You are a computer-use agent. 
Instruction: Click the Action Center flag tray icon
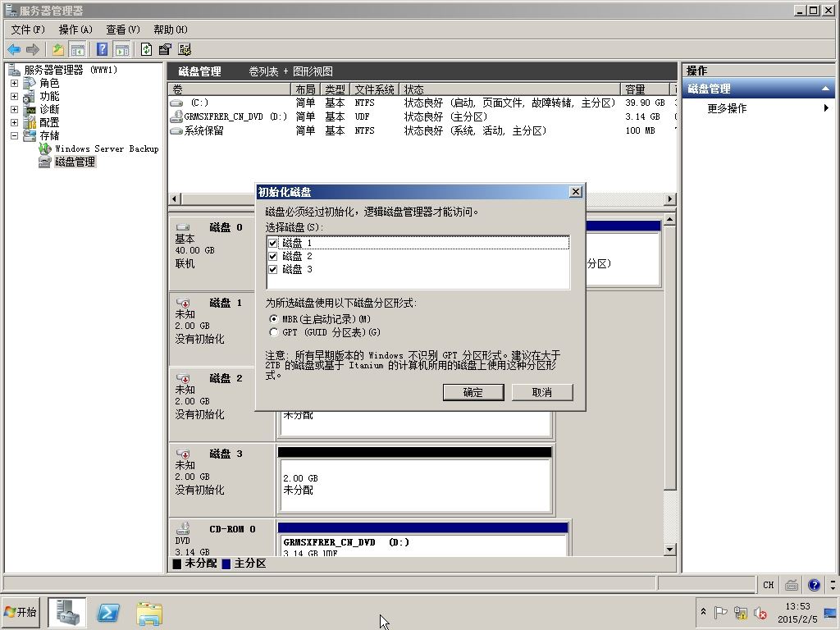[x=721, y=612]
